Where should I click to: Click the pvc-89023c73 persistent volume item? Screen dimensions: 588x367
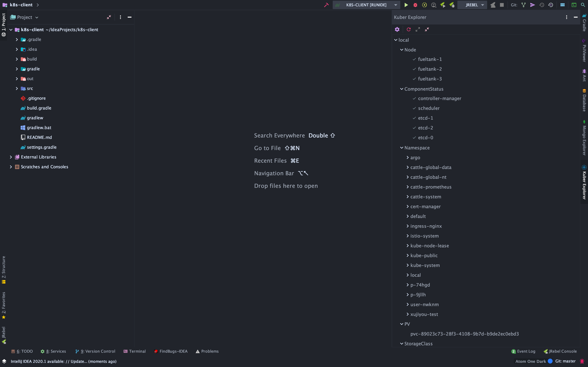[x=465, y=334]
